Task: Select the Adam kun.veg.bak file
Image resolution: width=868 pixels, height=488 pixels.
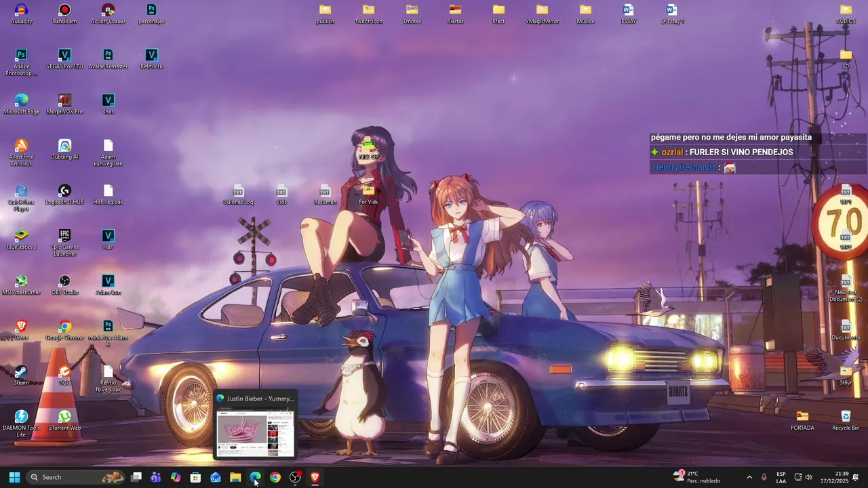Action: click(x=108, y=152)
